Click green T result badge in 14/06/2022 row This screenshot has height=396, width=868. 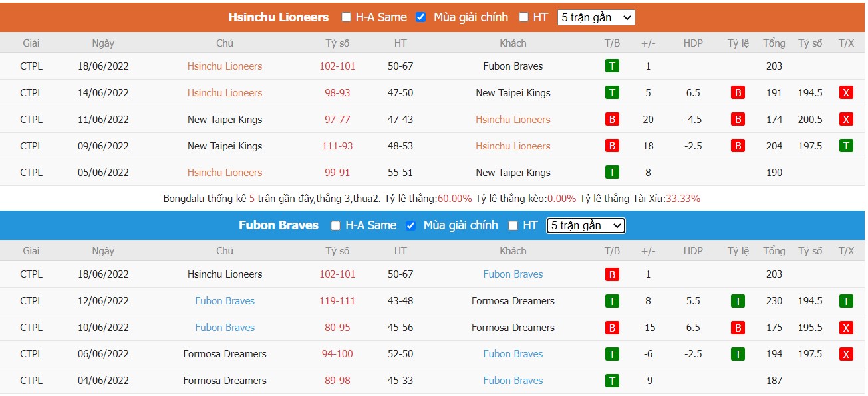tap(612, 93)
